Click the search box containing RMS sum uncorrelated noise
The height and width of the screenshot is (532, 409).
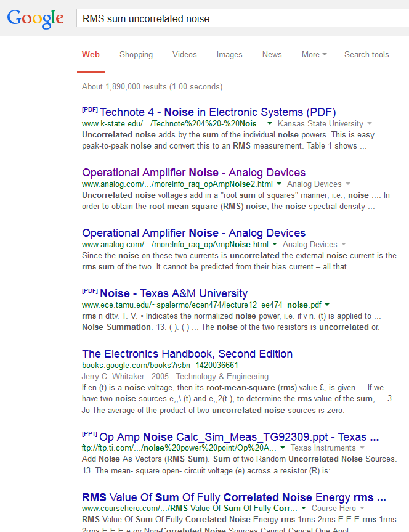coord(243,18)
